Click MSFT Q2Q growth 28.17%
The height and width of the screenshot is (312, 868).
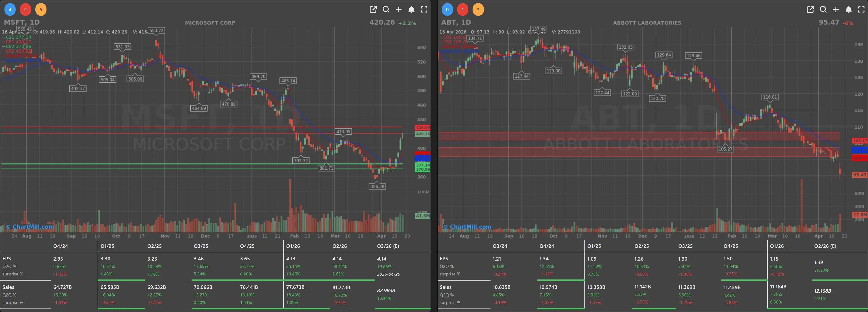[x=340, y=266]
